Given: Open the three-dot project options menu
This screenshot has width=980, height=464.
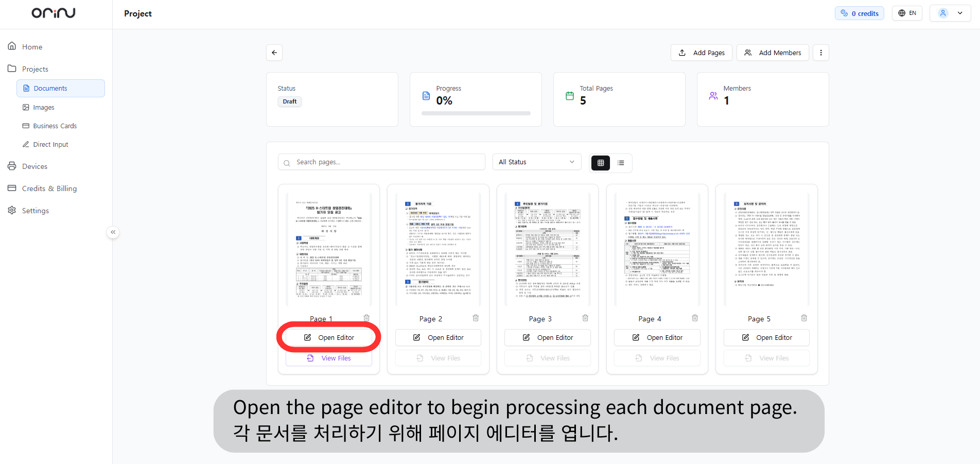Looking at the screenshot, I should (x=821, y=52).
